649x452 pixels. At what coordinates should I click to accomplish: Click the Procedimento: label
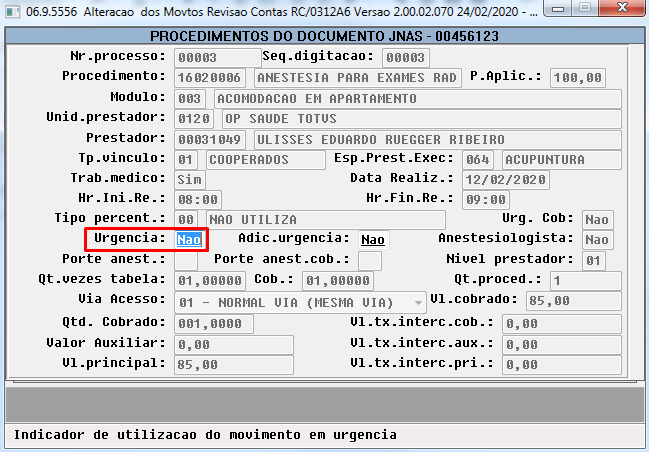pyautogui.click(x=114, y=77)
